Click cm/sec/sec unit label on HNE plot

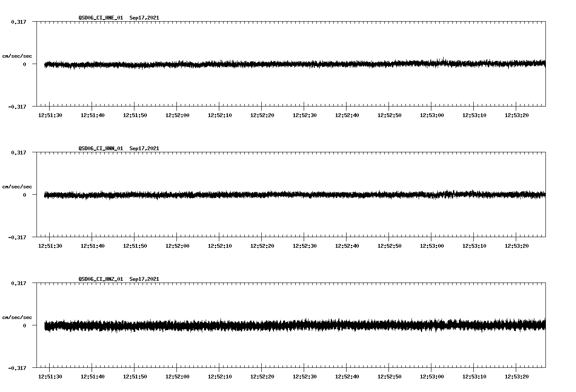tap(17, 56)
